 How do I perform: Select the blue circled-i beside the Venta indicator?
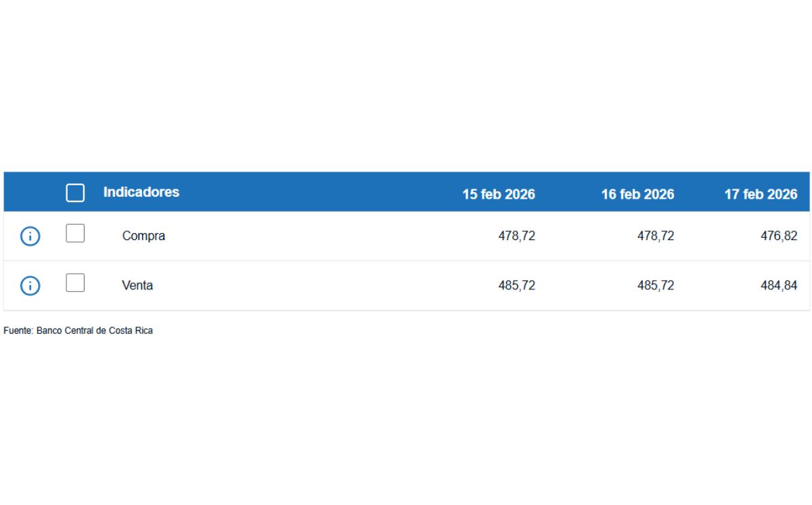pos(30,285)
